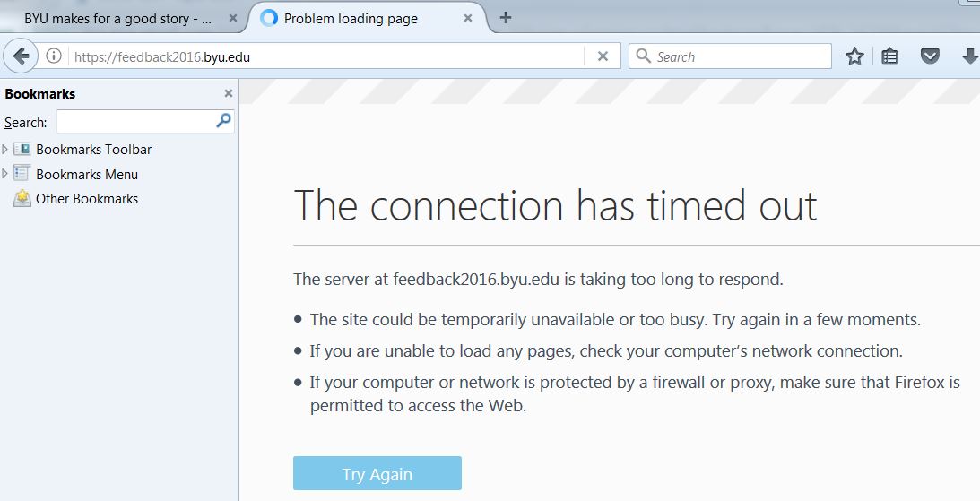
Task: Open site information icon in address bar
Action: (54, 56)
